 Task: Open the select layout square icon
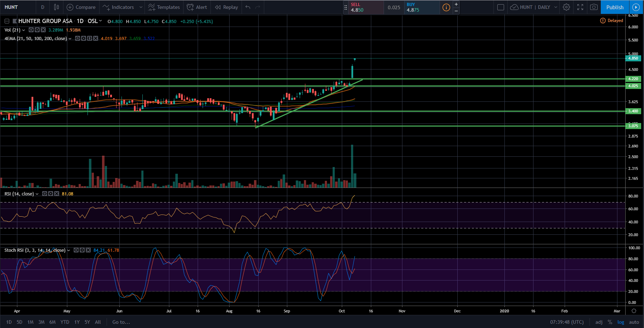pyautogui.click(x=501, y=7)
